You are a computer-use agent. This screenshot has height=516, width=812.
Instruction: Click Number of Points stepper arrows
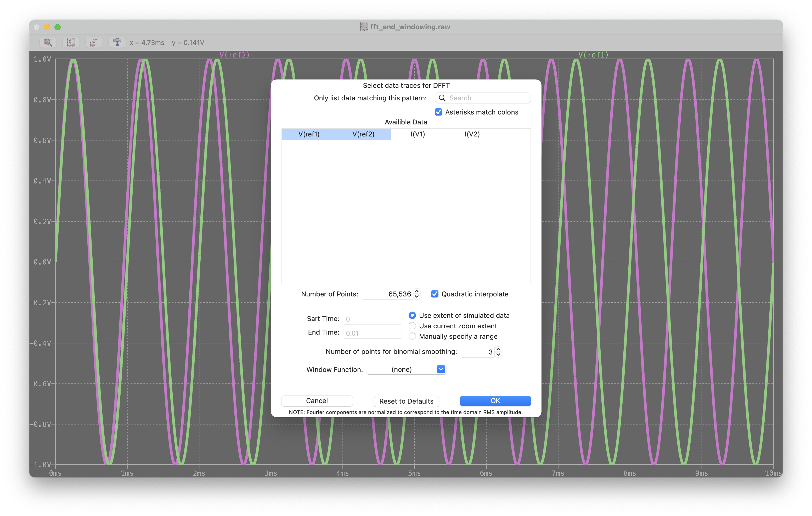click(417, 294)
